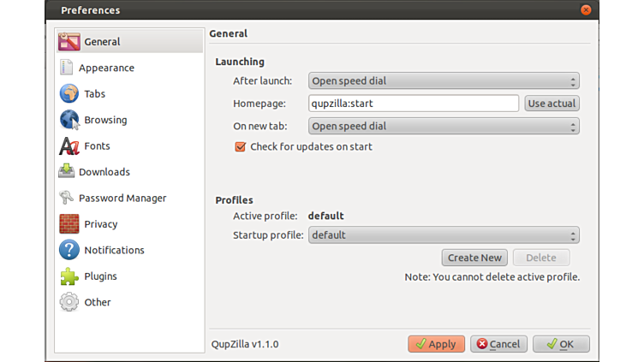Click the Downloads icon in sidebar
The width and height of the screenshot is (644, 362).
(66, 172)
